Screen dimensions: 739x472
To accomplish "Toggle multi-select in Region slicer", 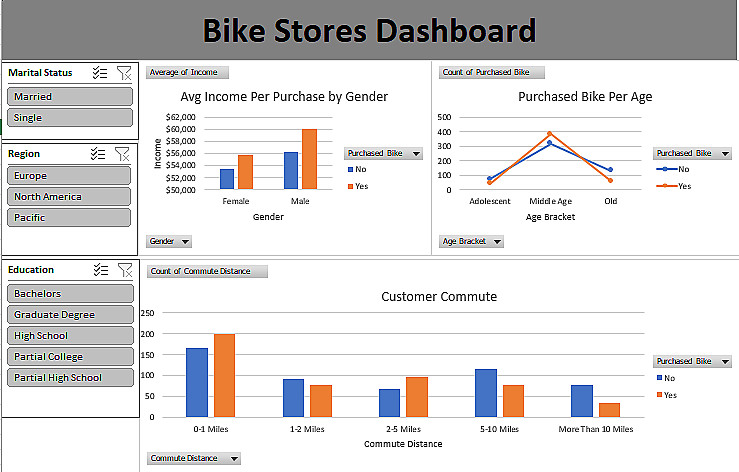I will click(98, 154).
